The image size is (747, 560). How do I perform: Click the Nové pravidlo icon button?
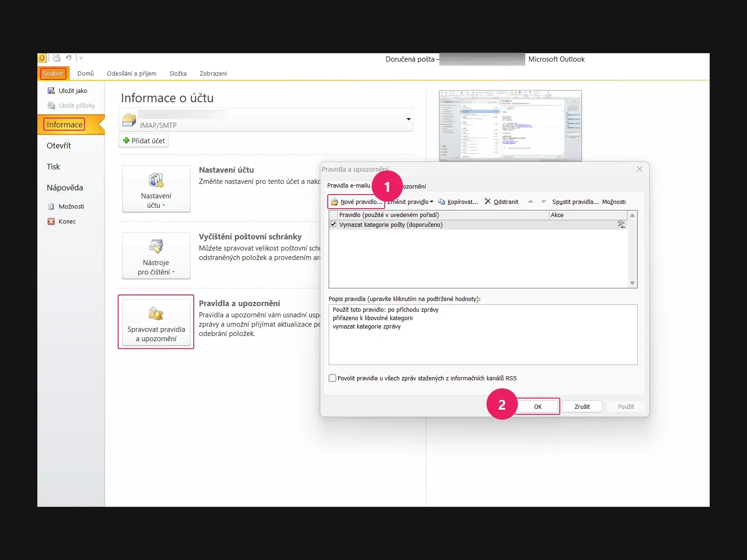[357, 202]
